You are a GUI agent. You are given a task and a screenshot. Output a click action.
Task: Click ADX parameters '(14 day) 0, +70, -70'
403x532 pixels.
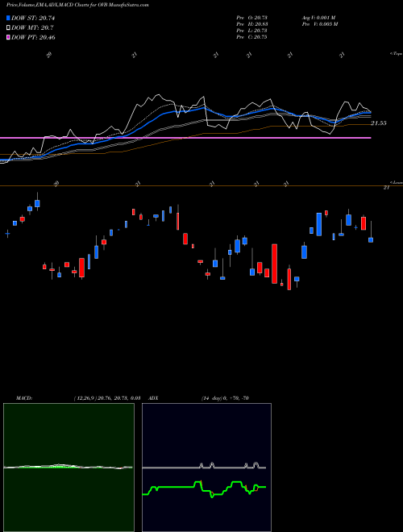pyautogui.click(x=225, y=398)
